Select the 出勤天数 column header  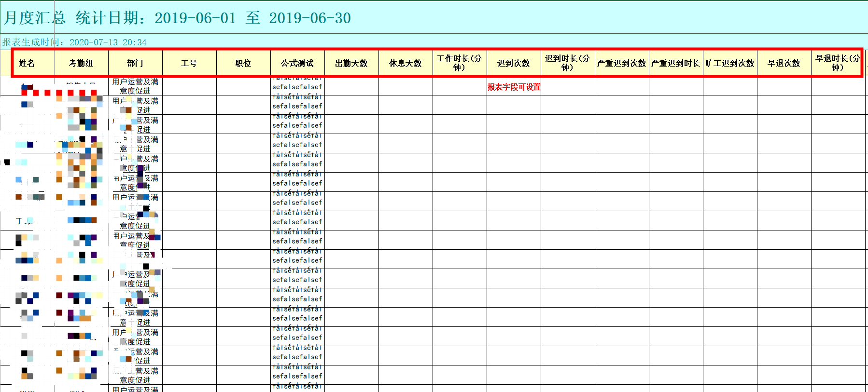351,63
